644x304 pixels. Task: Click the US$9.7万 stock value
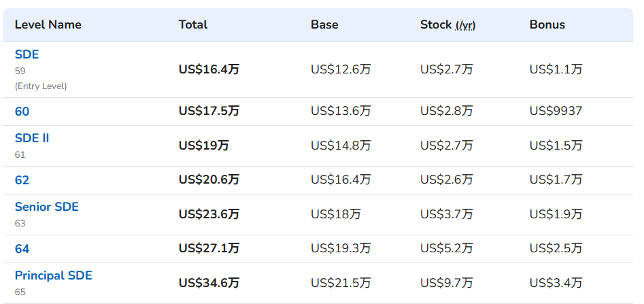(x=446, y=283)
